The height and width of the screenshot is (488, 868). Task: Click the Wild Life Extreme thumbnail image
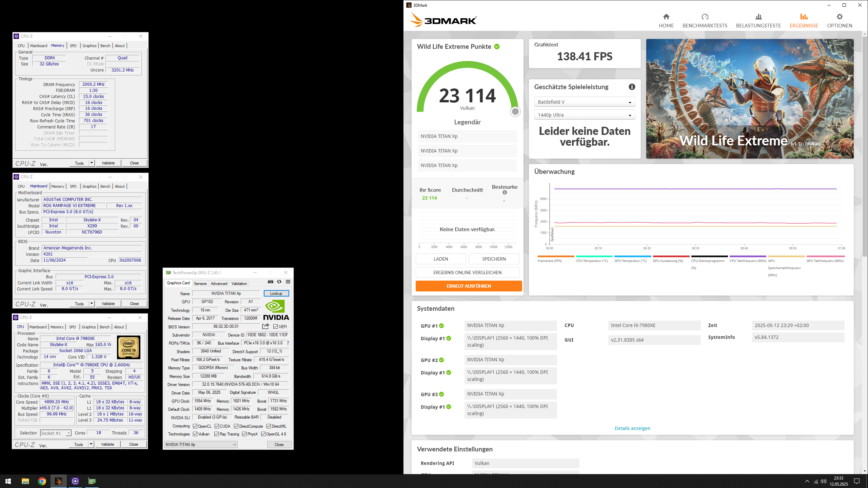click(x=750, y=99)
